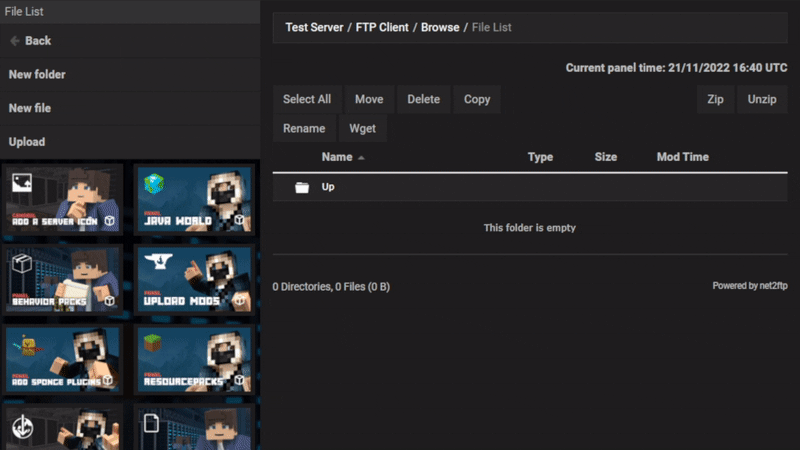Go to FTP Client breadcrumb link
800x450 pixels.
click(x=382, y=27)
